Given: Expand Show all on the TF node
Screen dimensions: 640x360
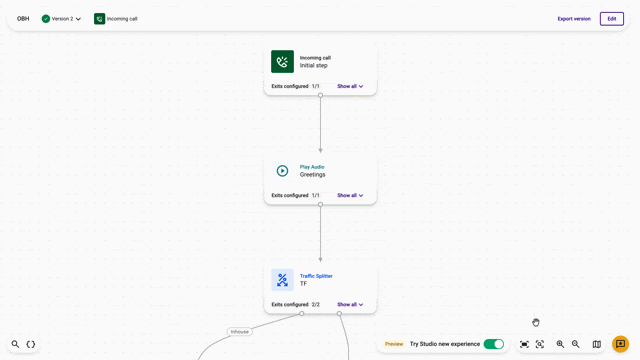Looking at the screenshot, I should click(350, 304).
